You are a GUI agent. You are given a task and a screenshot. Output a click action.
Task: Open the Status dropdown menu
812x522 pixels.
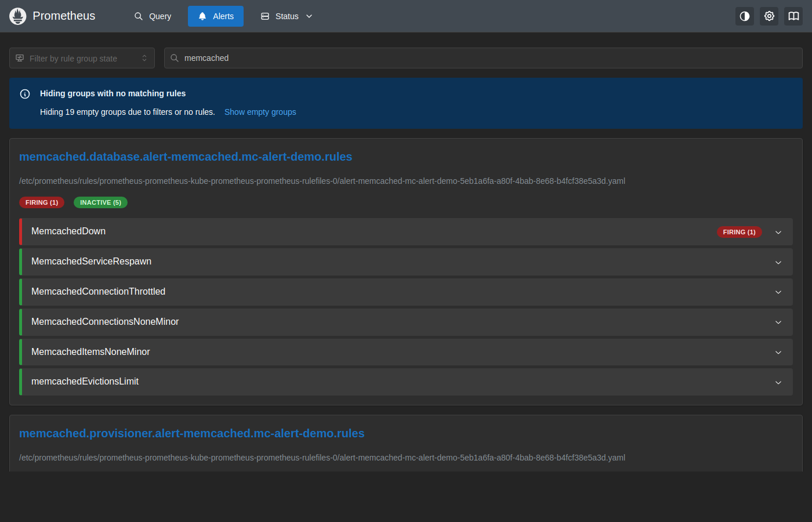coord(287,16)
